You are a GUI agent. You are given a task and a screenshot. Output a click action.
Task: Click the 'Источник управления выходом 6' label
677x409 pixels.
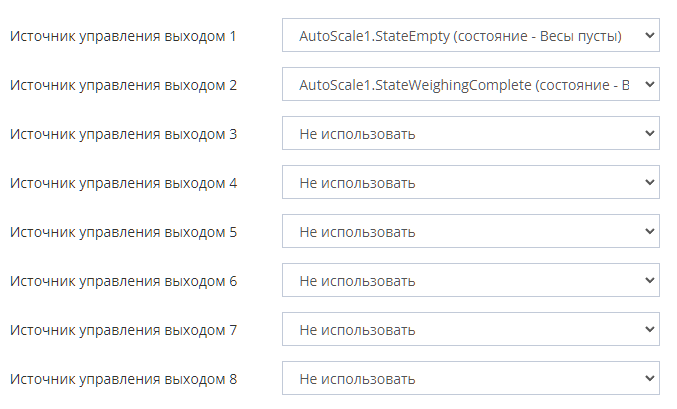[x=123, y=281]
